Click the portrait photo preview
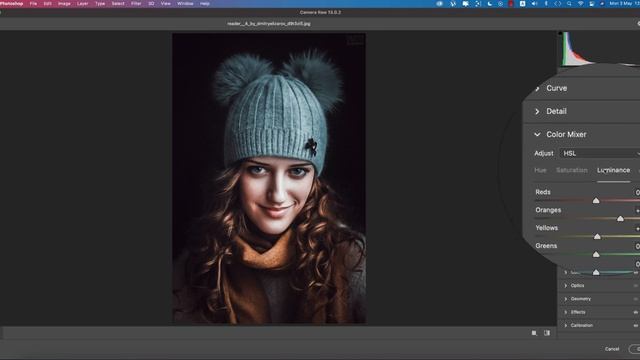640x360 pixels. 269,178
